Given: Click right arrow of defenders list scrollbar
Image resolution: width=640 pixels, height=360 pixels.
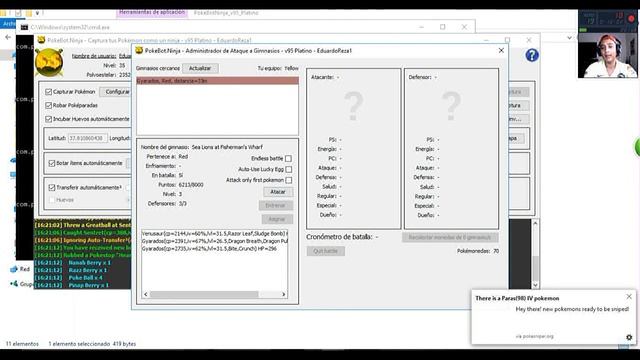Looking at the screenshot, I should click(284, 294).
